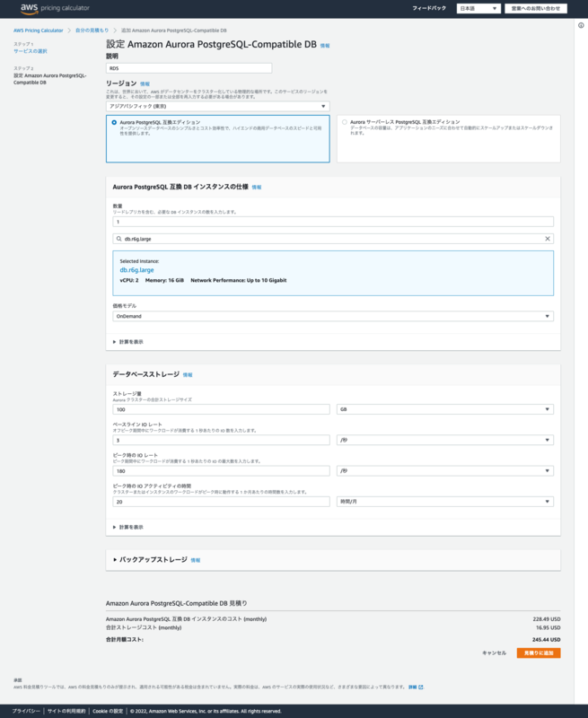This screenshot has width=588, height=718.
Task: Click the db.r6g.large selected instance link
Action: coord(137,270)
